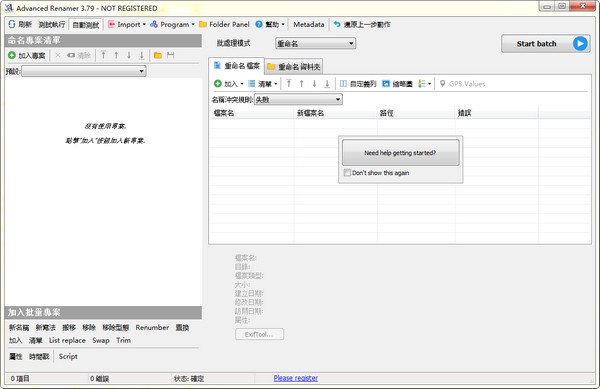Open the display options list icon dropdown

(x=424, y=84)
